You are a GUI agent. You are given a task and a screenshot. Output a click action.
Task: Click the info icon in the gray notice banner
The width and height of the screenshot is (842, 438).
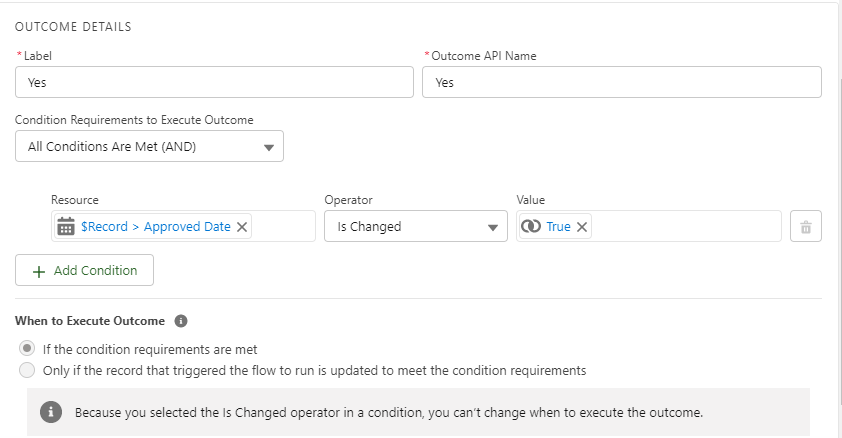53,412
